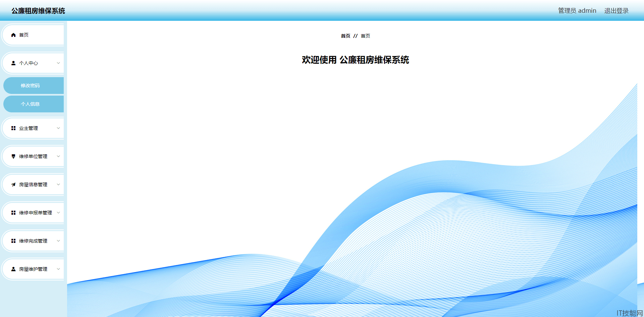Click the person icon beside 个人中心

(x=13, y=63)
